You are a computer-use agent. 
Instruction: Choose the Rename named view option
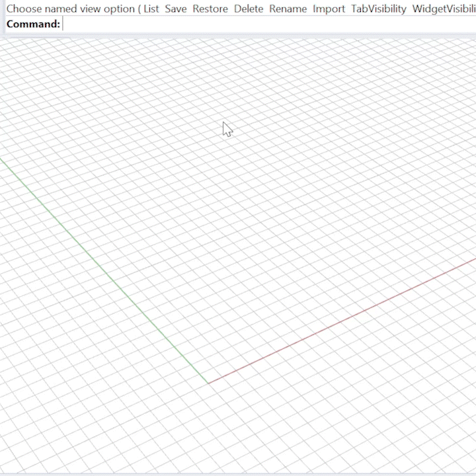click(288, 9)
